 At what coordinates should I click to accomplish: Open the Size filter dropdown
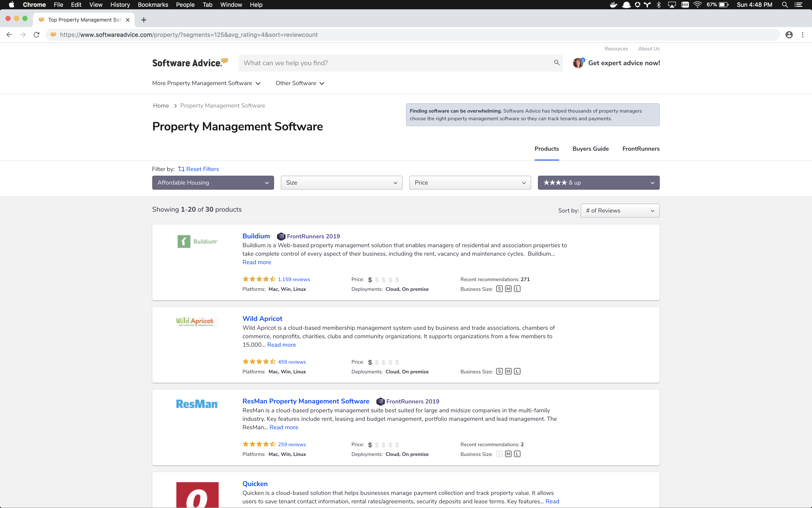(342, 182)
